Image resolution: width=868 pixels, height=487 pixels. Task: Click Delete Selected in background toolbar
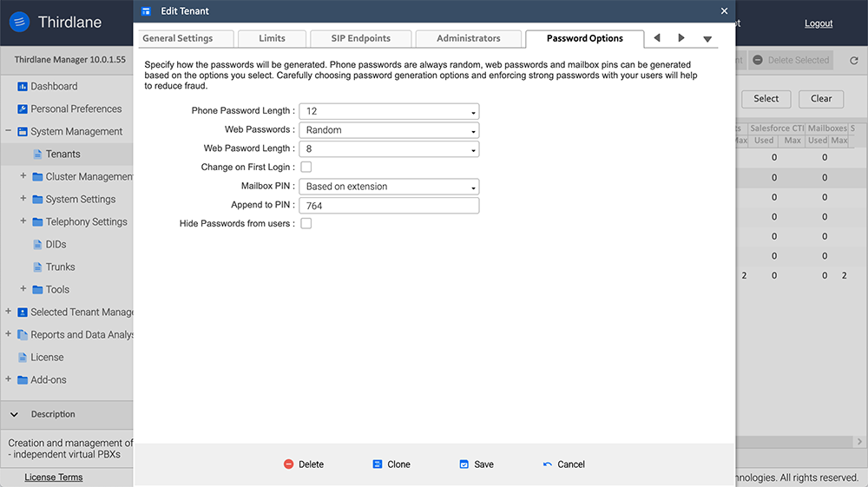[791, 60]
